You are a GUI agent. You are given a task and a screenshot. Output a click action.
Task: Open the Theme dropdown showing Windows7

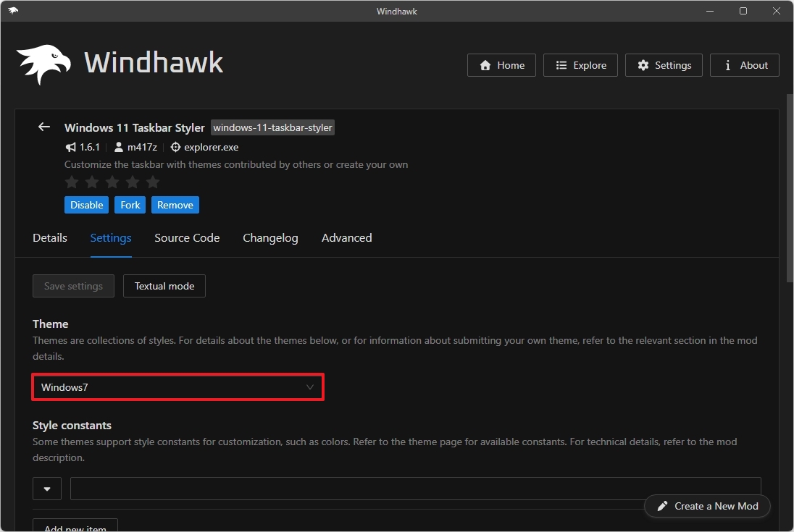[177, 387]
